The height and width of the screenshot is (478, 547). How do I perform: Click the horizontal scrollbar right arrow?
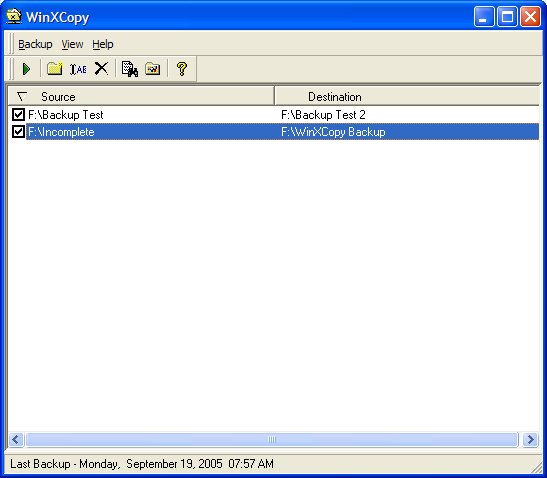coord(531,439)
